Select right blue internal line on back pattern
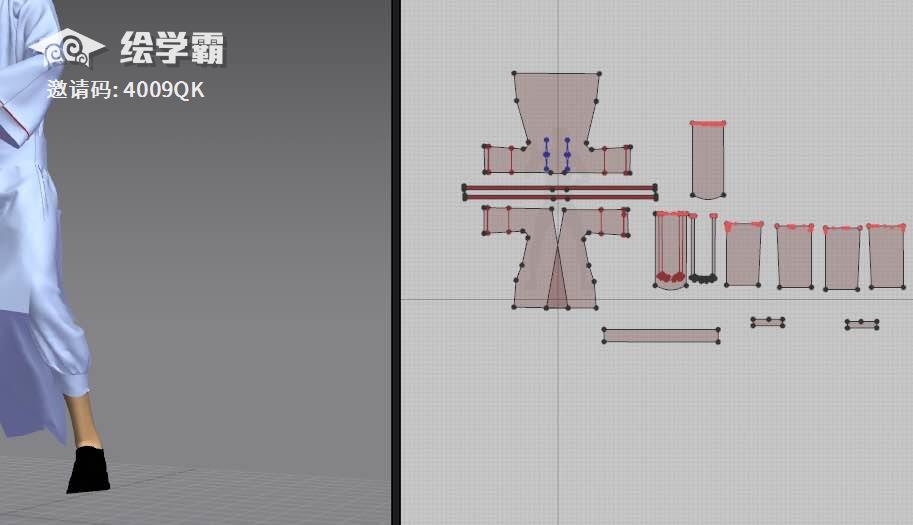 coord(567,155)
